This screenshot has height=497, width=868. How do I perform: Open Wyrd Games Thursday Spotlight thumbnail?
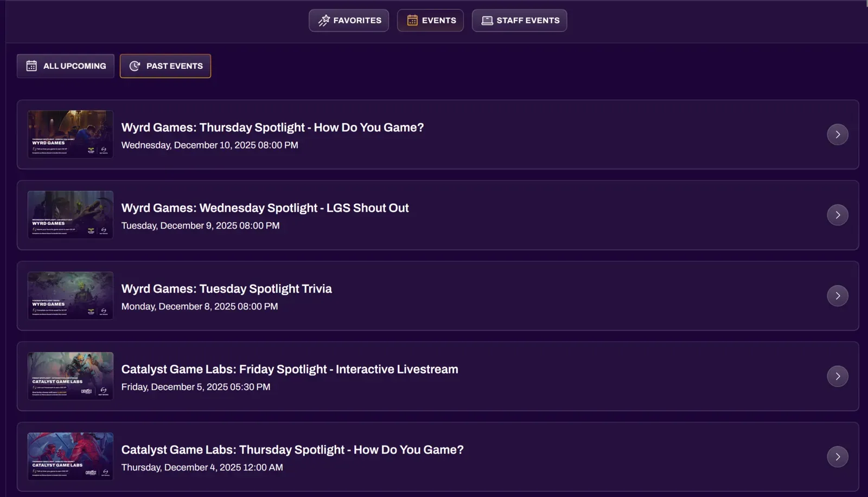71,134
